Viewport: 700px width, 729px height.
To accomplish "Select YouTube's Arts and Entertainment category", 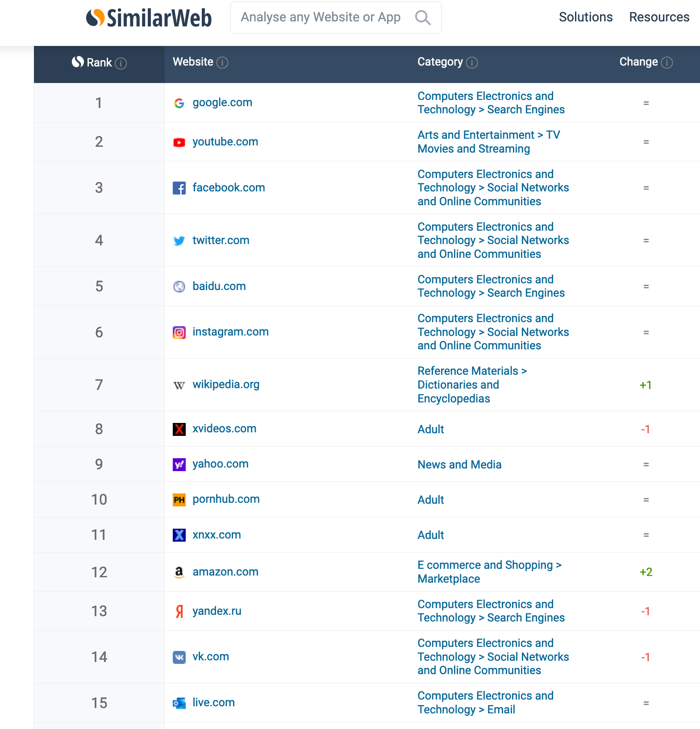I will tap(488, 142).
